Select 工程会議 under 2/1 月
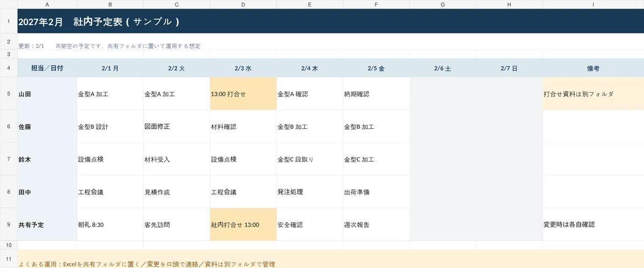Viewport: 644px width, 268px height. point(111,192)
